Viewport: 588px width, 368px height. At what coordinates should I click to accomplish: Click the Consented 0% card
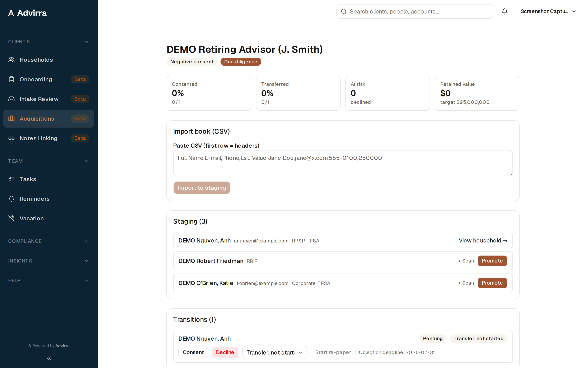209,93
